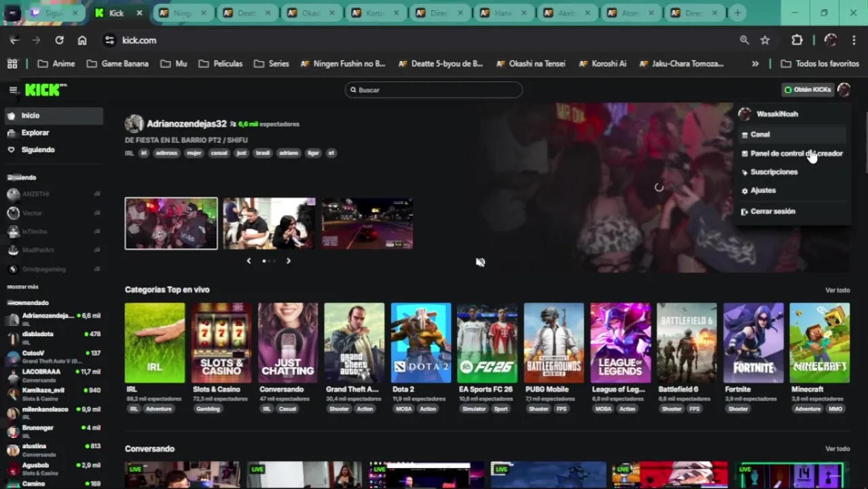The width and height of the screenshot is (868, 489).
Task: Click Ver todo for Conversando section
Action: click(837, 449)
